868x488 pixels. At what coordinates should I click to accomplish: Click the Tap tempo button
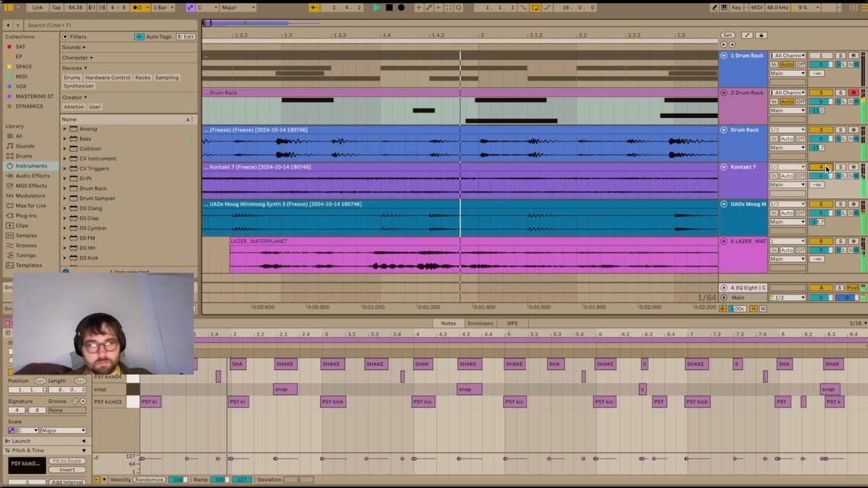click(56, 7)
